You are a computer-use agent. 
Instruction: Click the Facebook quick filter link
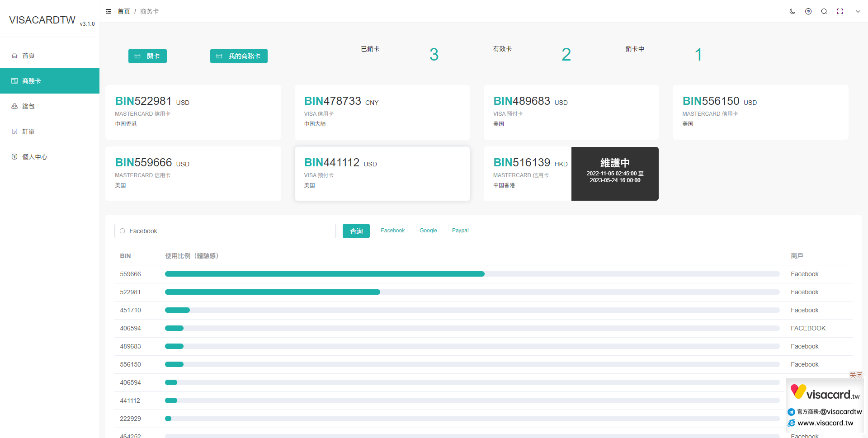[x=392, y=231]
